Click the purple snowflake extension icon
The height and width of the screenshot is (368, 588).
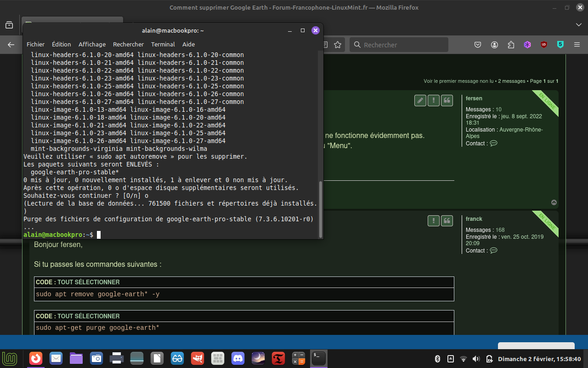527,45
